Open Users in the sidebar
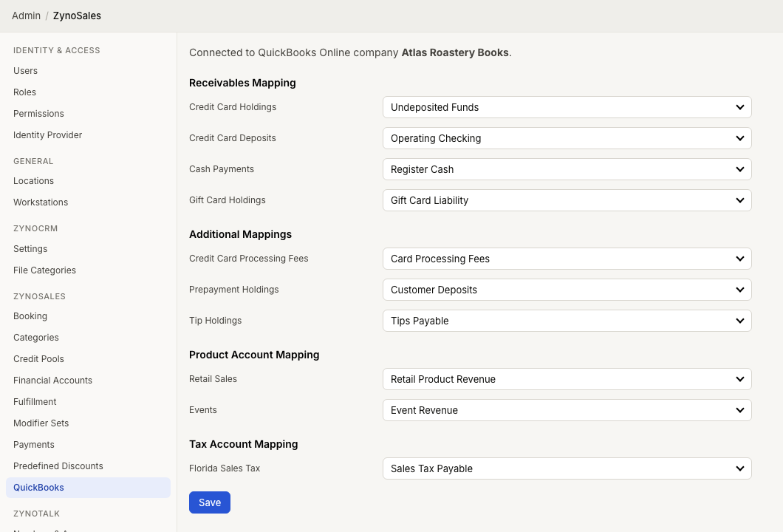Viewport: 783px width, 532px height. point(25,71)
